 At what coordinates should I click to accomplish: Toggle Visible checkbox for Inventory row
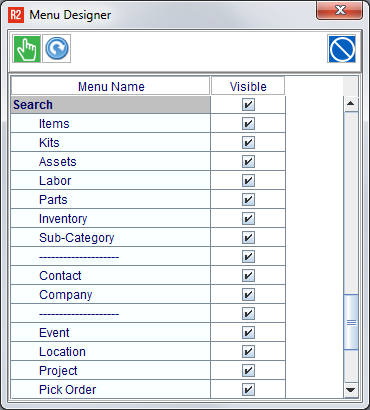pos(248,218)
